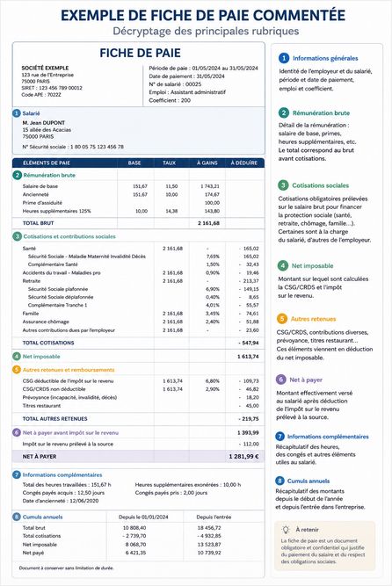Click the 'Salaire de base' row label
392x586 pixels.
(x=40, y=186)
